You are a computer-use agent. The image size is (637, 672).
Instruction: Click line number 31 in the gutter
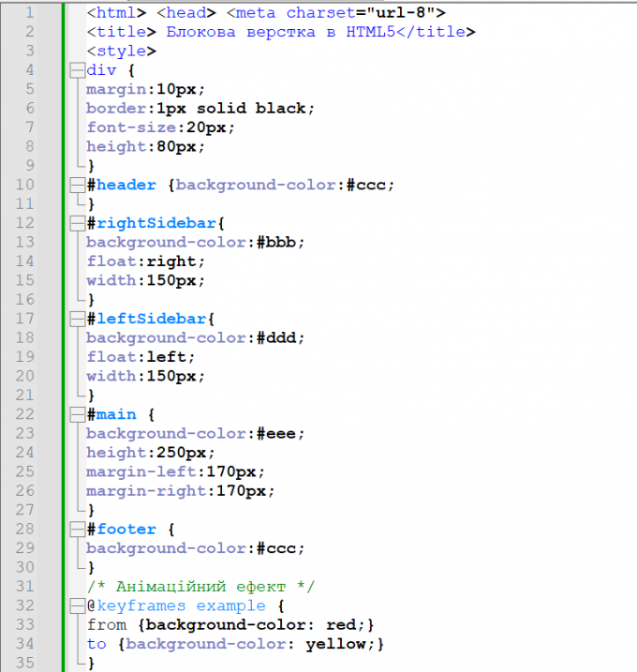coord(25,587)
